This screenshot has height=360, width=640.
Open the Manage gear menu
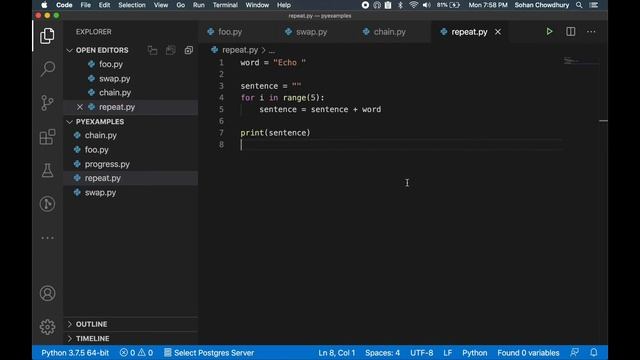(x=47, y=327)
